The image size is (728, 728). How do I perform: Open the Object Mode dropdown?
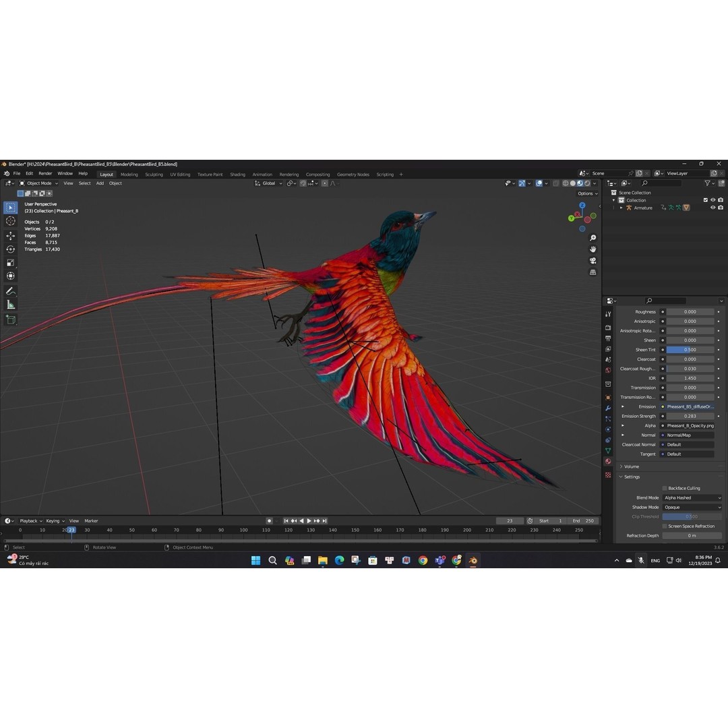38,183
